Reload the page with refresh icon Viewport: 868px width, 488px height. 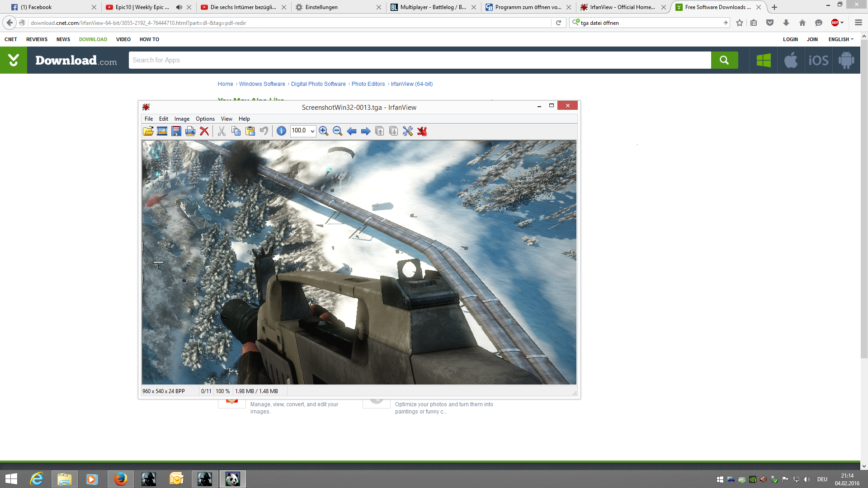click(558, 23)
